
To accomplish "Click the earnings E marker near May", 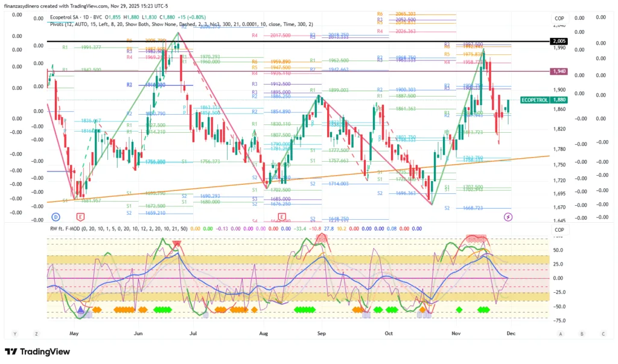I will click(x=79, y=217).
